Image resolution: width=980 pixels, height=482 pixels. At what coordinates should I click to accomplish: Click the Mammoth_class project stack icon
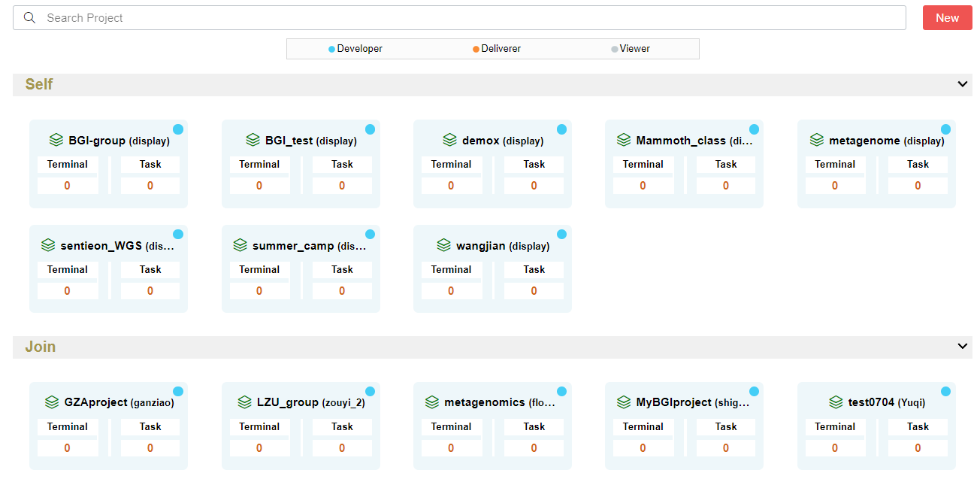[x=624, y=140]
